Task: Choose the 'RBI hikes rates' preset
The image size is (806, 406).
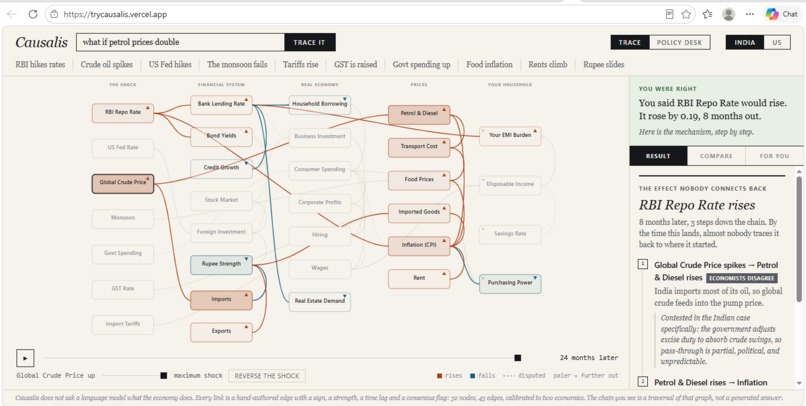Action: click(x=40, y=64)
